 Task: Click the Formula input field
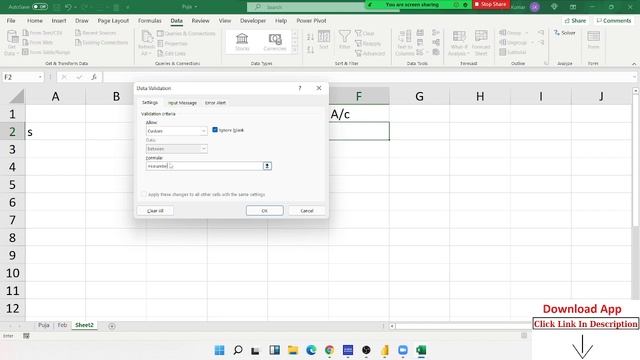pyautogui.click(x=204, y=166)
